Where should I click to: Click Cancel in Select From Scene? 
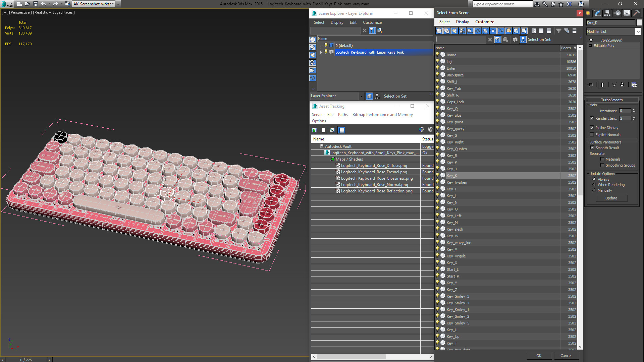566,356
